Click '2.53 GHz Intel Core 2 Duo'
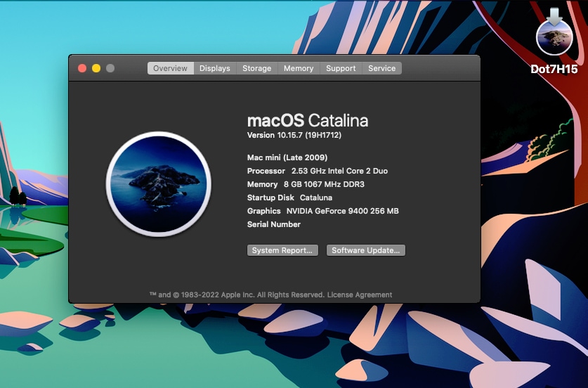The height and width of the screenshot is (388, 588). [x=340, y=171]
